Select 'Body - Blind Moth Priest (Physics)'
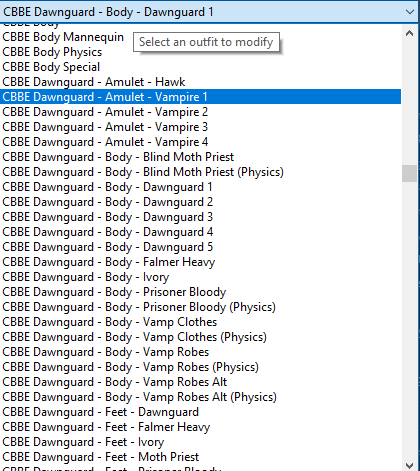Screen dimensions: 420x471 (x=200, y=172)
